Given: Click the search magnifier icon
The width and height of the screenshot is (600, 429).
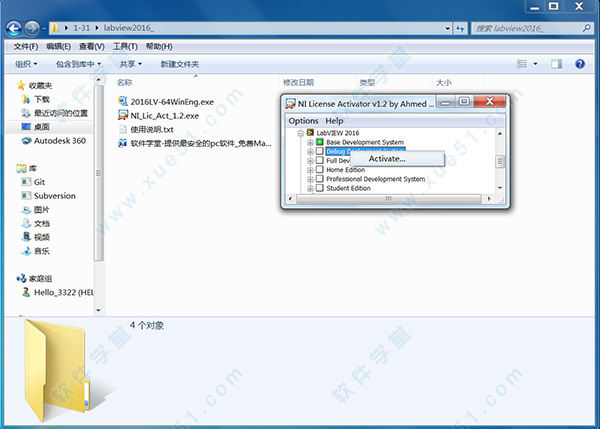Looking at the screenshot, I should (587, 28).
